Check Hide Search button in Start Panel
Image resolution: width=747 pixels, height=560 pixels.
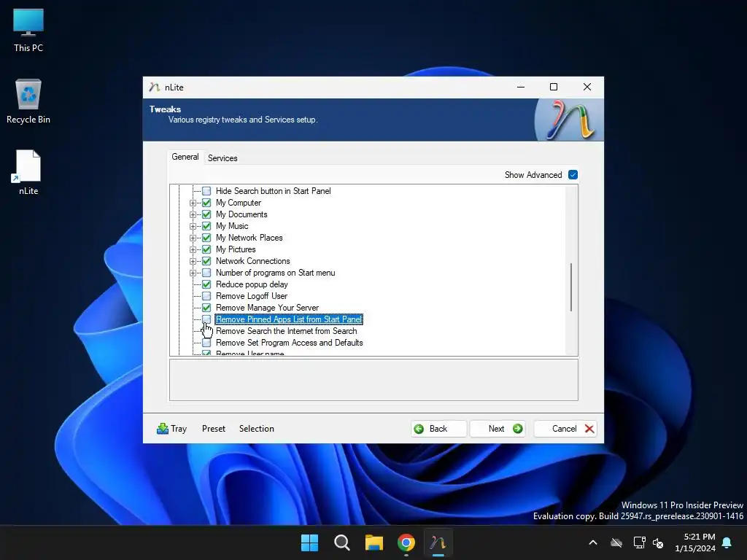click(206, 191)
